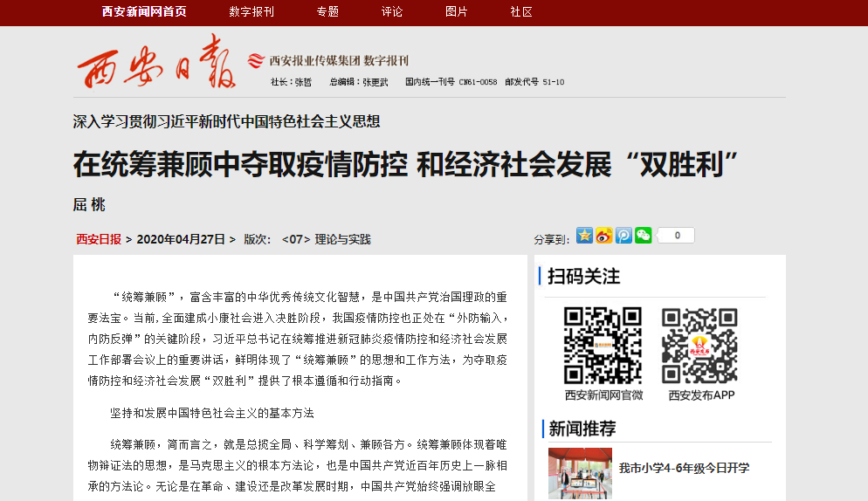Open the 图片 section

457,11
